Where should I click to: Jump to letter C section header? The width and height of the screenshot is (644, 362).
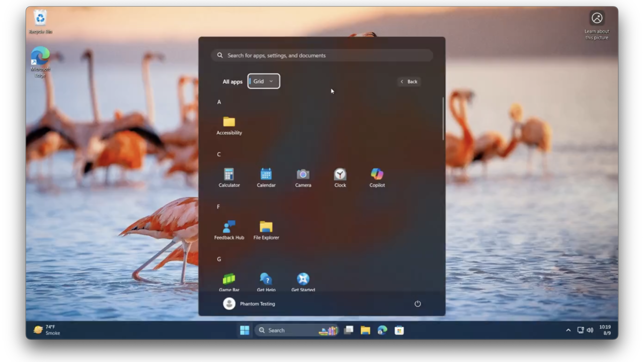click(219, 154)
